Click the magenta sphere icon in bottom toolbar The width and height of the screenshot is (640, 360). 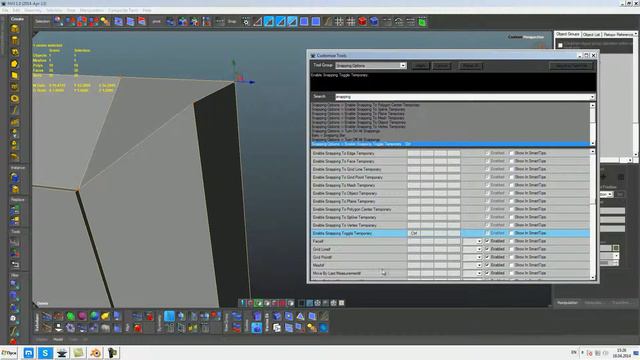pos(82,316)
